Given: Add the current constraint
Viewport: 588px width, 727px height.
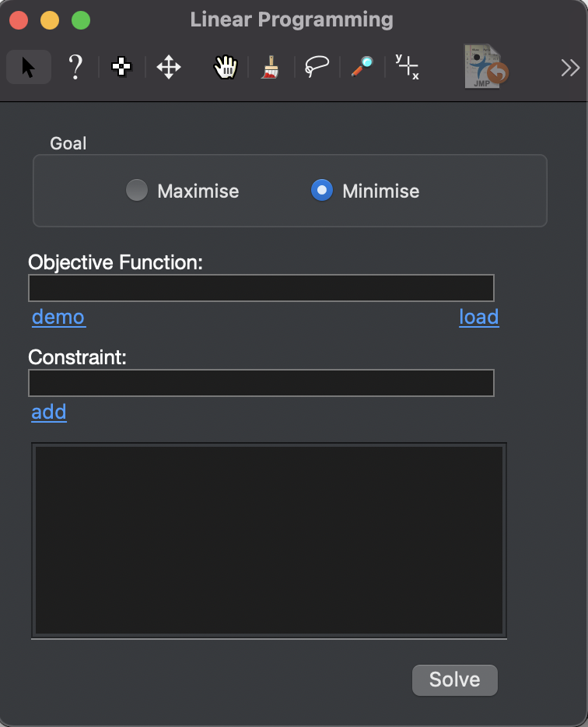Looking at the screenshot, I should point(48,412).
